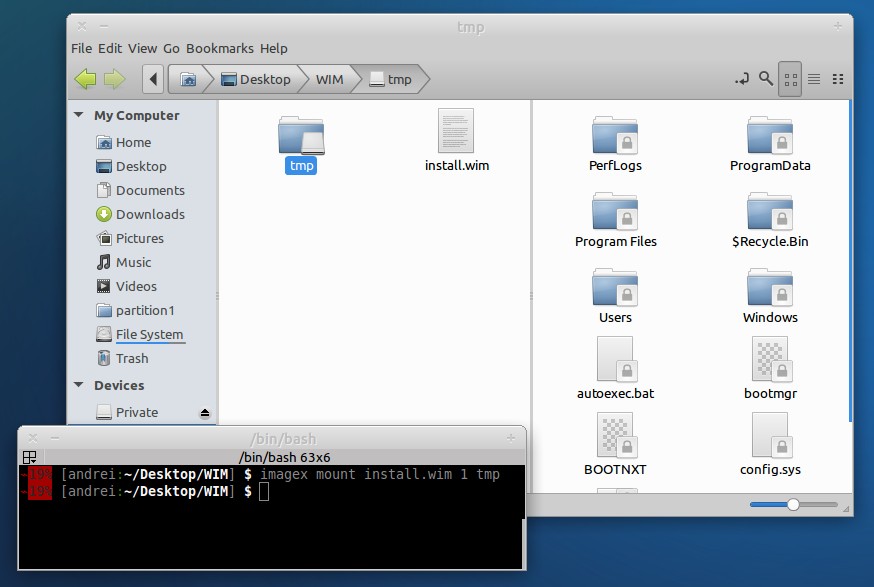The width and height of the screenshot is (874, 587).
Task: Collapse the My Computer section
Action: (79, 115)
